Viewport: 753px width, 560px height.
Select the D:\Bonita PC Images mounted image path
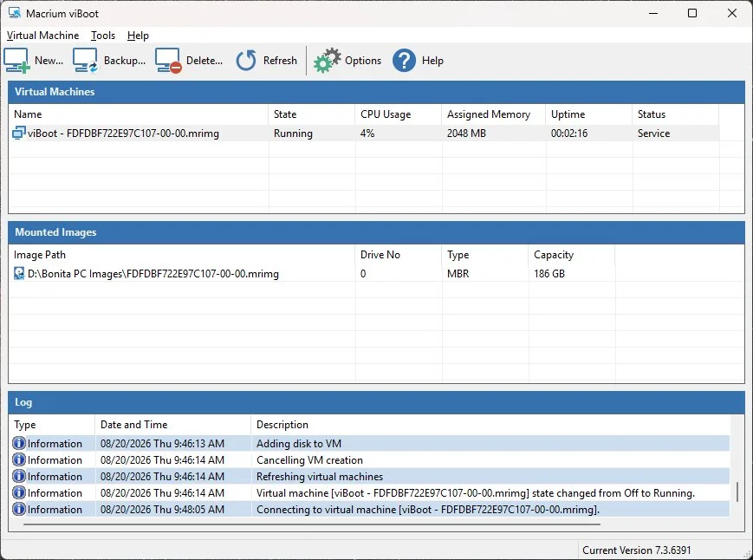(153, 274)
